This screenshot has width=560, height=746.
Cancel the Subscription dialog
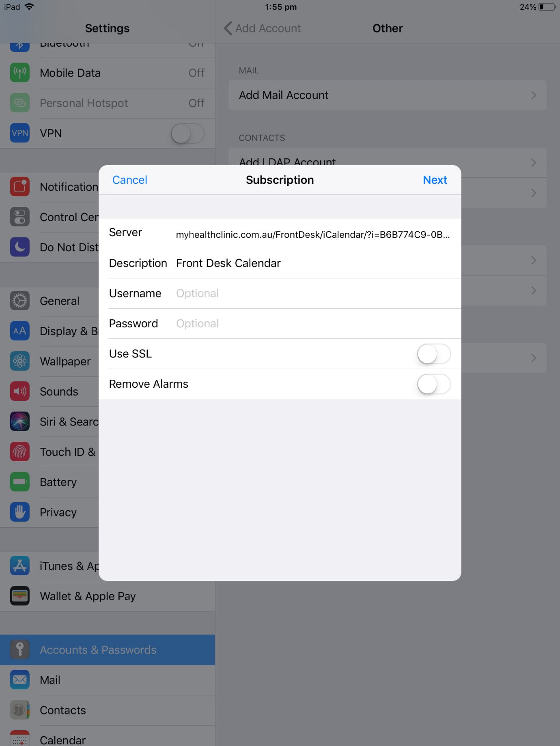point(129,180)
